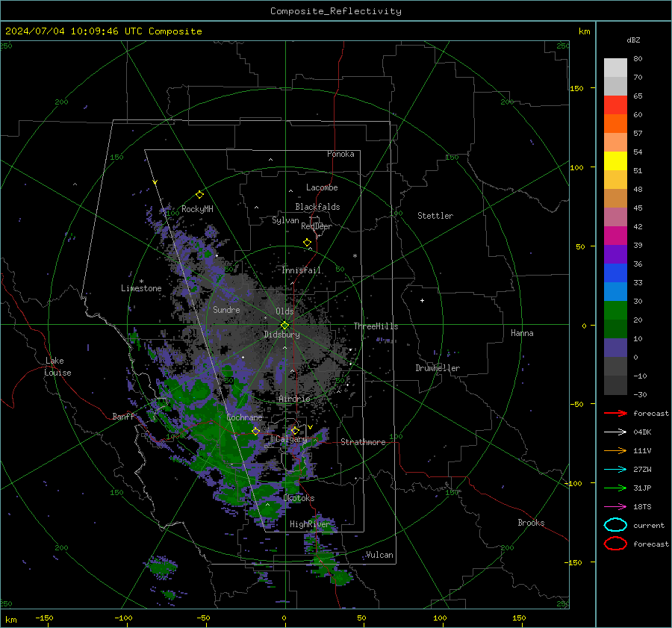The height and width of the screenshot is (628, 672).
Task: Click the cyan 27ZW arrow icon
Action: coord(615,470)
